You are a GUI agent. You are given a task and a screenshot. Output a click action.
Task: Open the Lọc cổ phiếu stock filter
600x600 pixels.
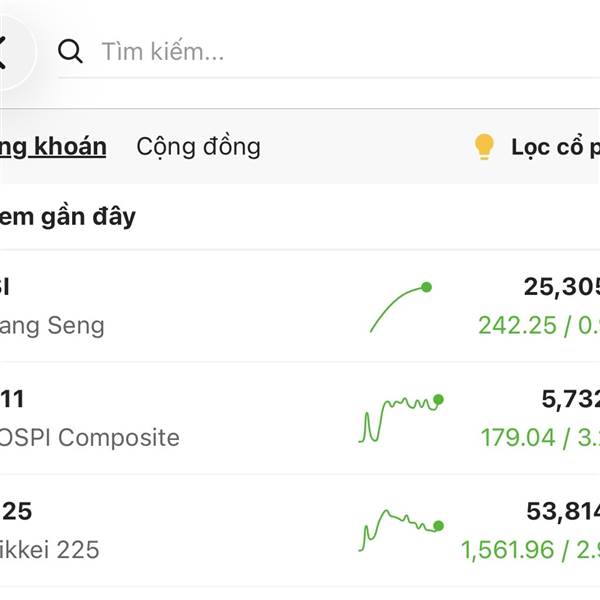click(x=555, y=148)
